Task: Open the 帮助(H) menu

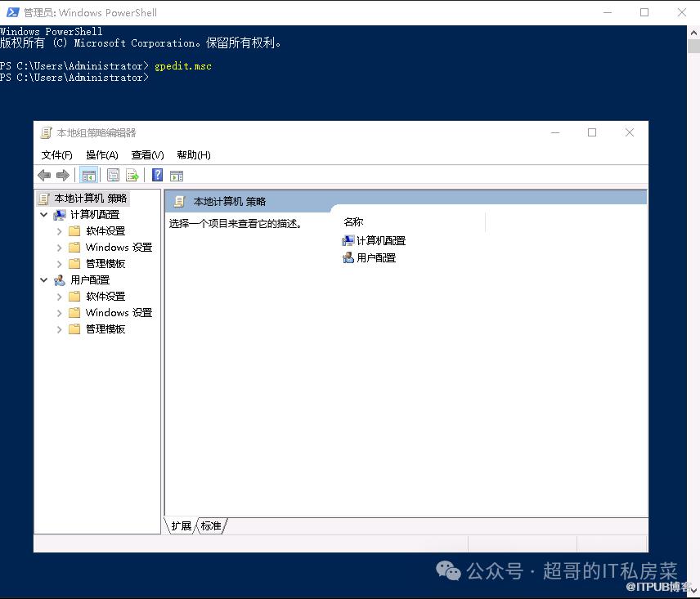Action: click(193, 154)
